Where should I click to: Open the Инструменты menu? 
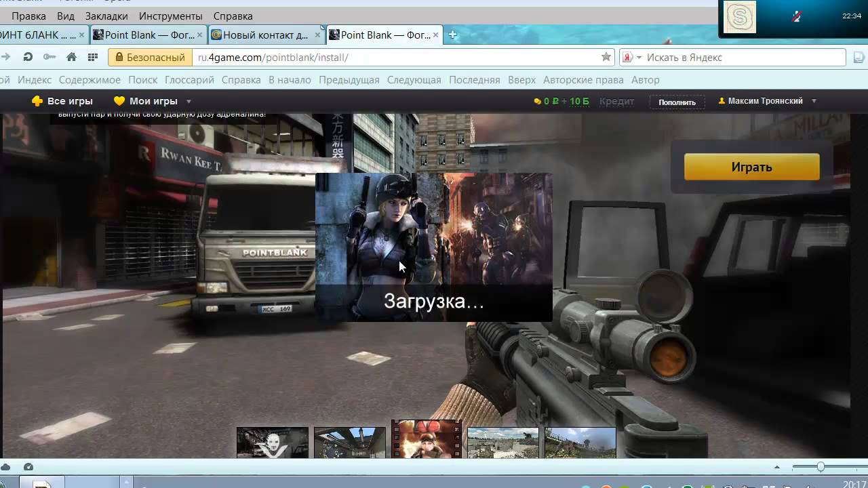coord(170,16)
